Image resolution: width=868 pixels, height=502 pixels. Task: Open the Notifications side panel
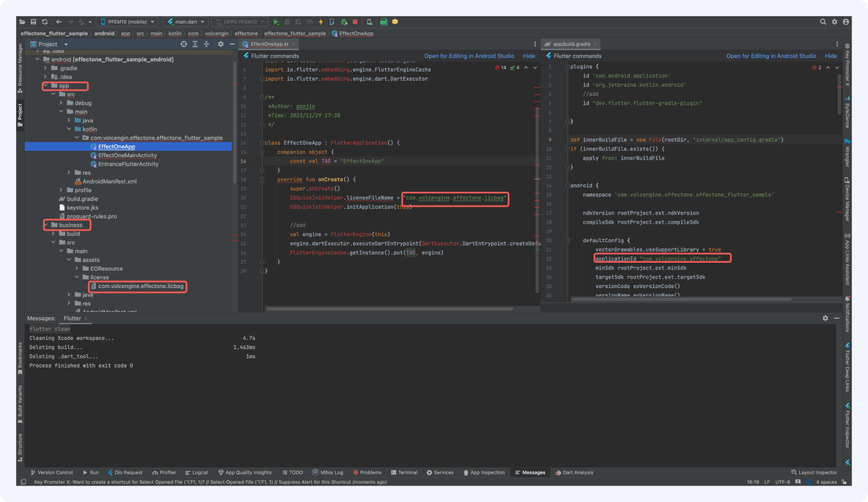(x=847, y=313)
